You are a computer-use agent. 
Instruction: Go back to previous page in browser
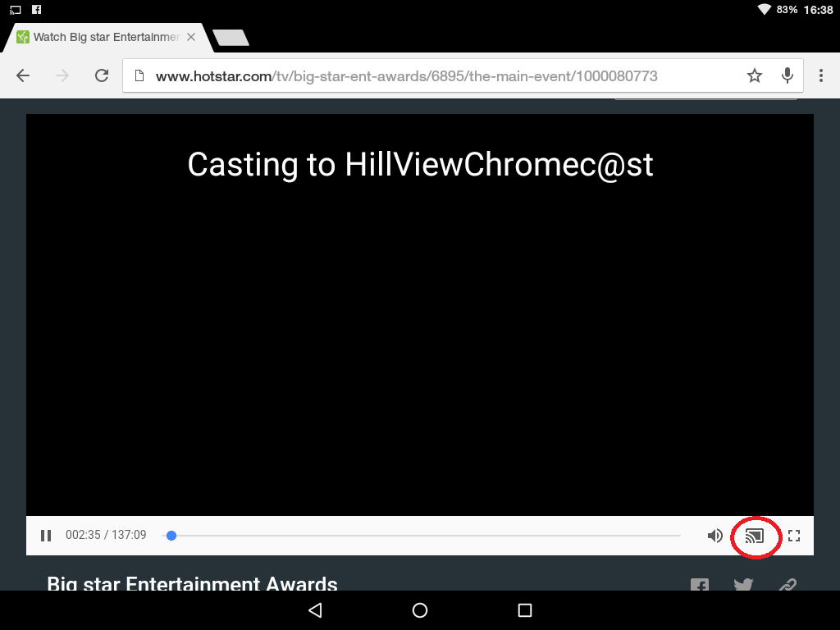(23, 75)
